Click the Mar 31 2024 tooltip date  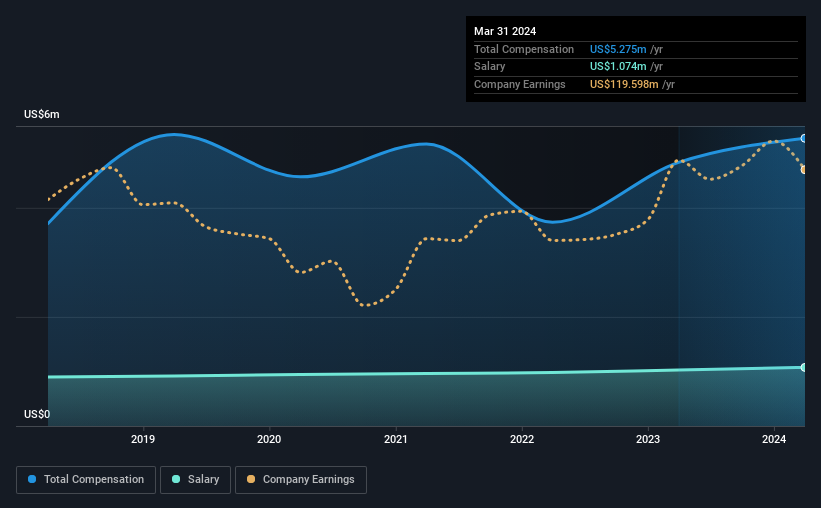(x=505, y=31)
